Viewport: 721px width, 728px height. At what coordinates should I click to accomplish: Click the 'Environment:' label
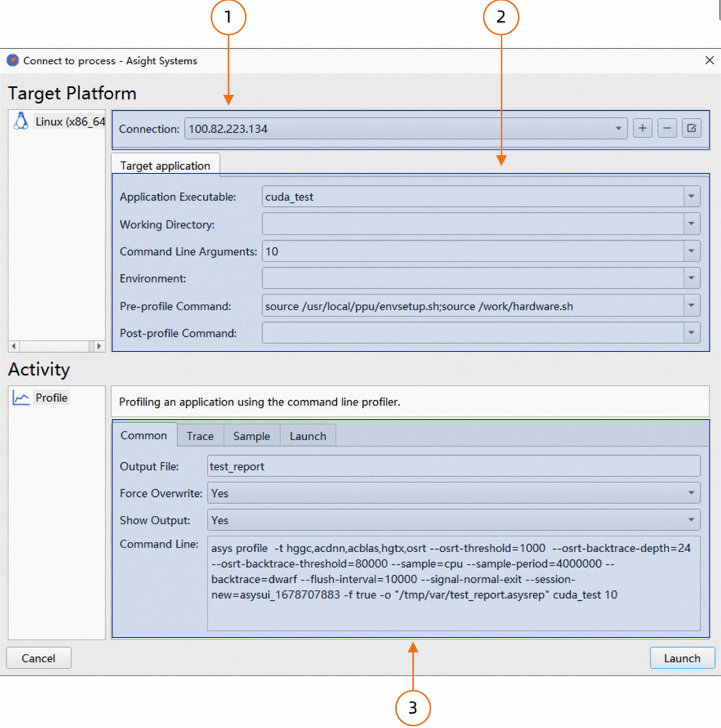click(153, 279)
